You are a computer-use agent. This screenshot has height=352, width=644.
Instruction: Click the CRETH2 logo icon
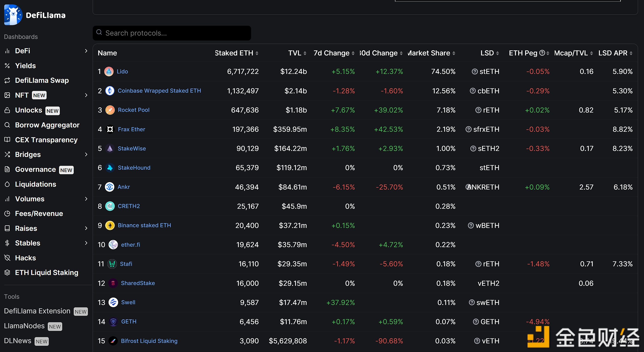click(110, 206)
